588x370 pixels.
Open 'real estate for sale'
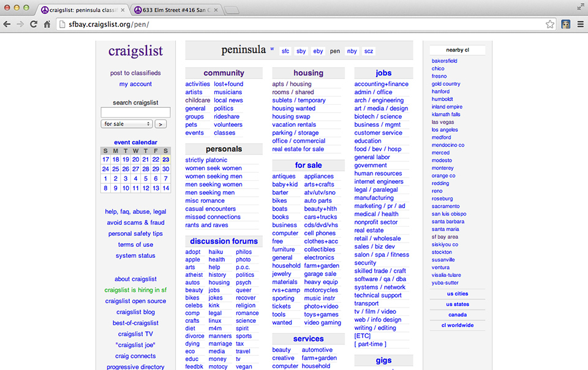298,149
